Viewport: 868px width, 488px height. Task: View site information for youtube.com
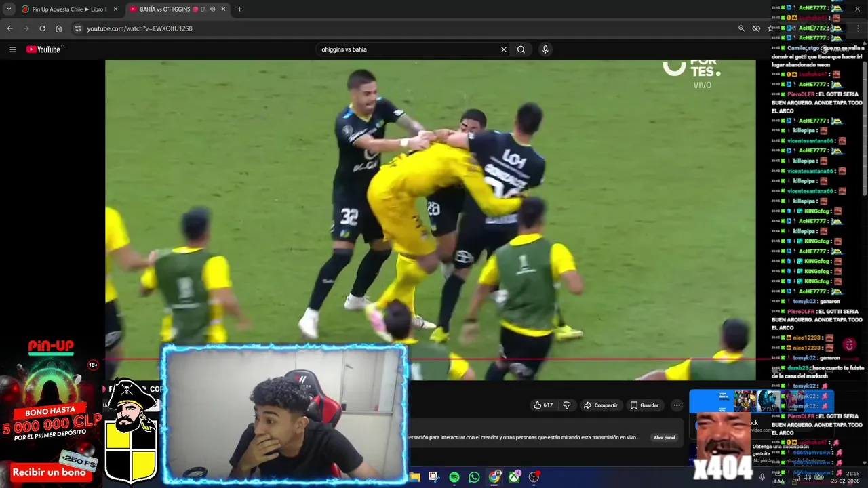point(78,28)
